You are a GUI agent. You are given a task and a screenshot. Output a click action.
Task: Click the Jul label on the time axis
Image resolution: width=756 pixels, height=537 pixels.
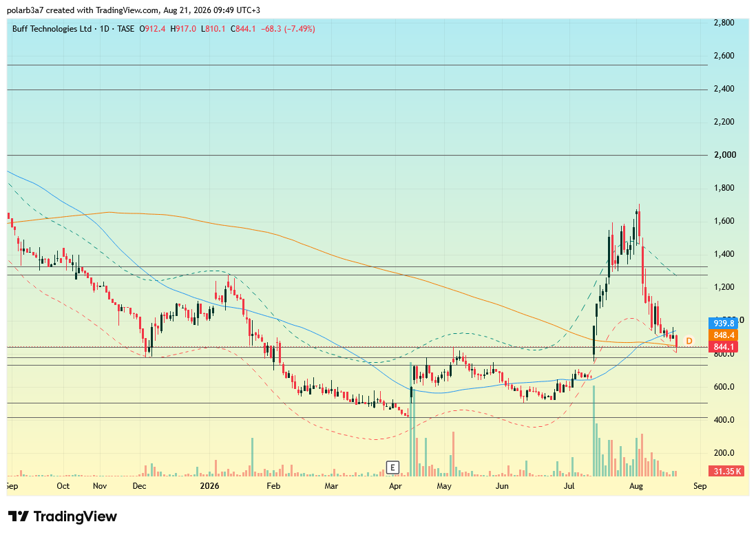coord(569,486)
